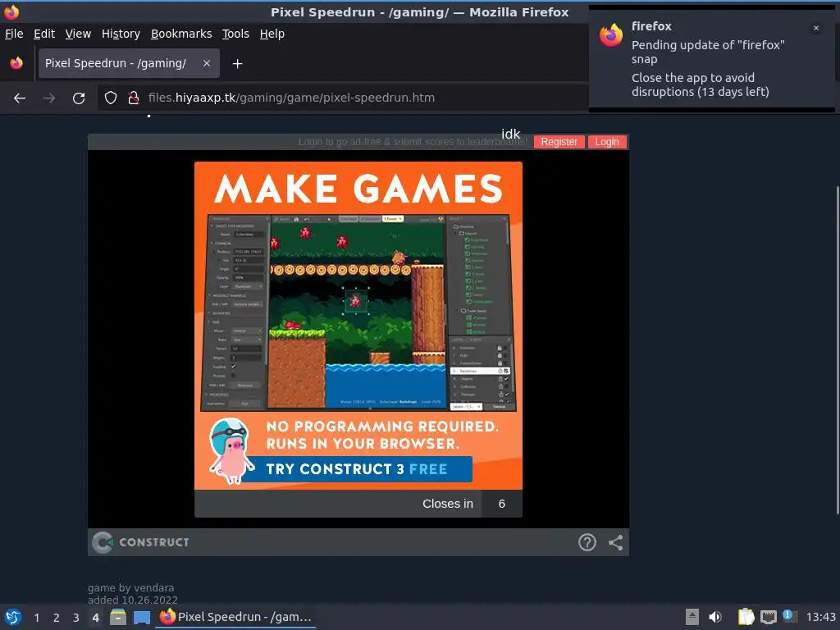Click the URL address field
Viewport: 840px width, 630px height.
point(343,98)
